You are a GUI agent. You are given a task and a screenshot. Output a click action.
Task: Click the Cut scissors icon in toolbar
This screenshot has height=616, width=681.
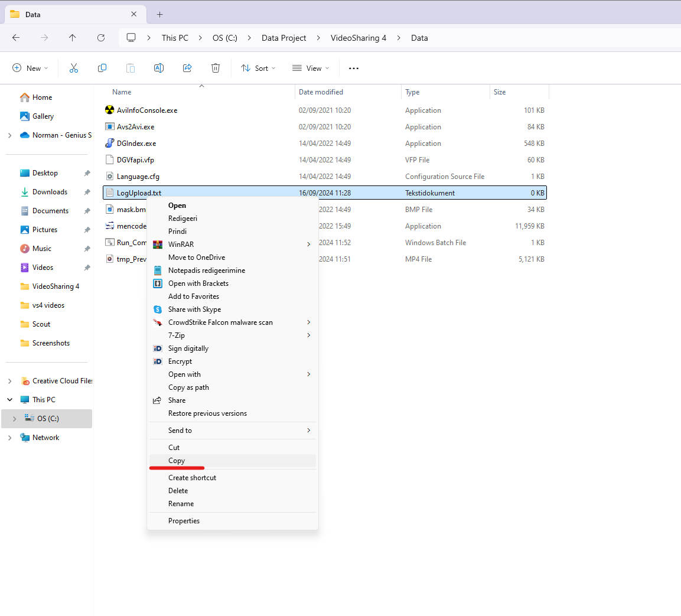click(74, 68)
